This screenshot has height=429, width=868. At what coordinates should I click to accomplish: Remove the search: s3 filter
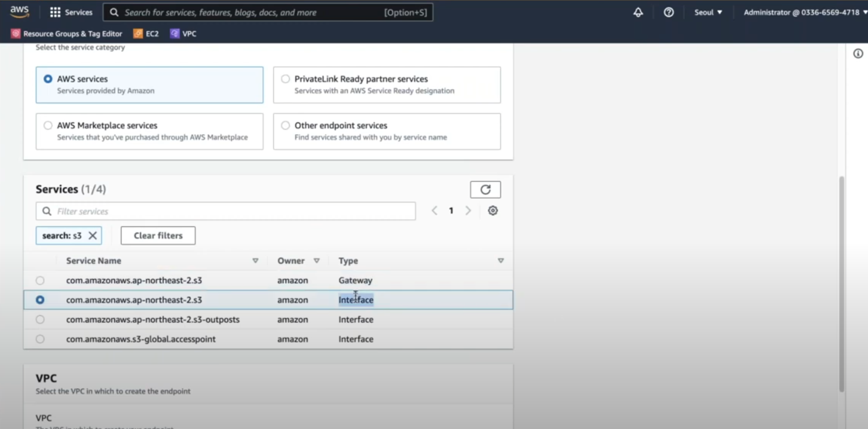(x=92, y=236)
